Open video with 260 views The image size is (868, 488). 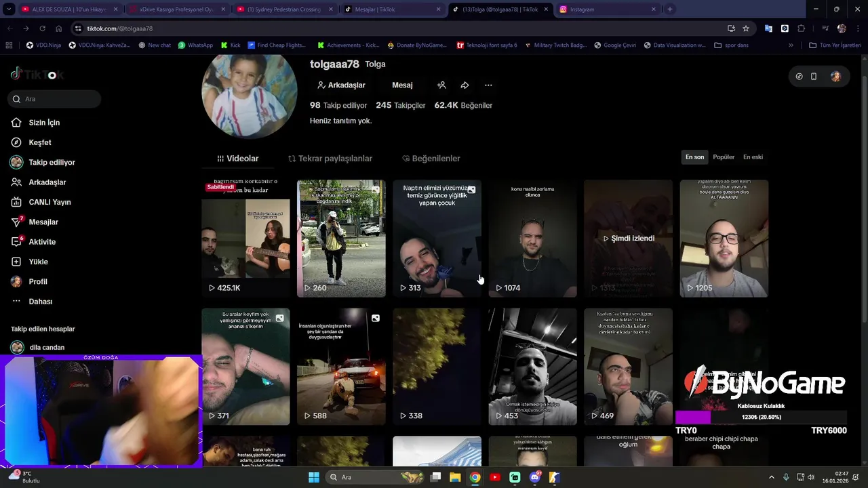[x=341, y=238]
